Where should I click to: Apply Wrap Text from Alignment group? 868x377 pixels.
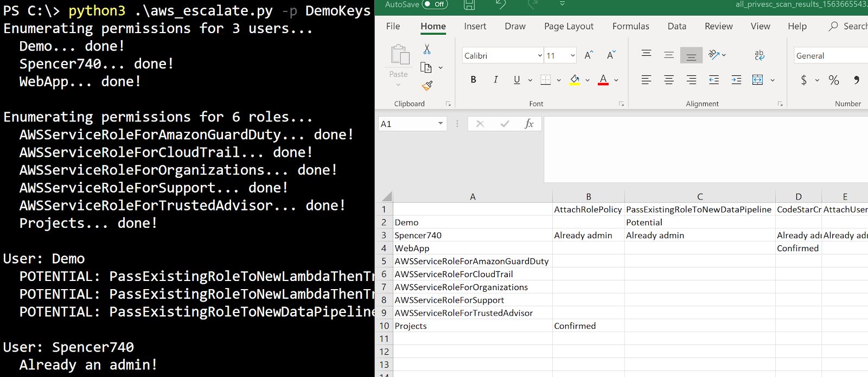pos(759,55)
